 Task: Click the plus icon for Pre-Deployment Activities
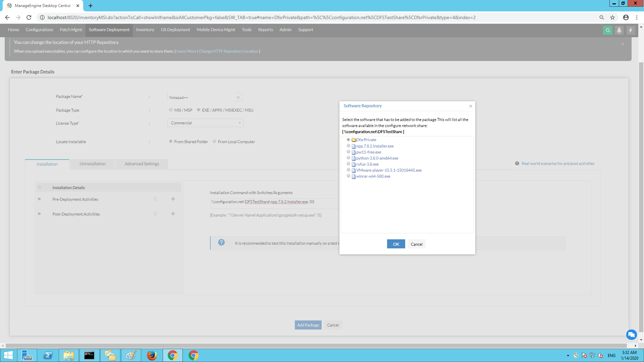[173, 199]
